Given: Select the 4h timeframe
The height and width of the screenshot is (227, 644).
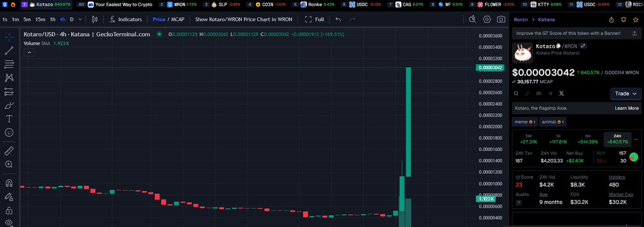Looking at the screenshot, I should pos(63,19).
